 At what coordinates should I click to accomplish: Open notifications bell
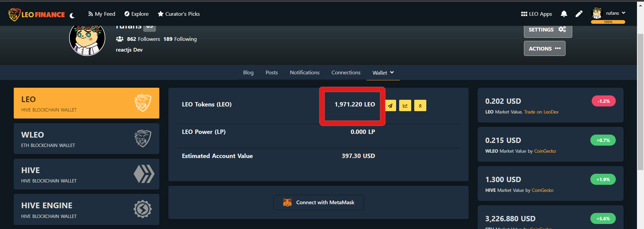pyautogui.click(x=564, y=14)
